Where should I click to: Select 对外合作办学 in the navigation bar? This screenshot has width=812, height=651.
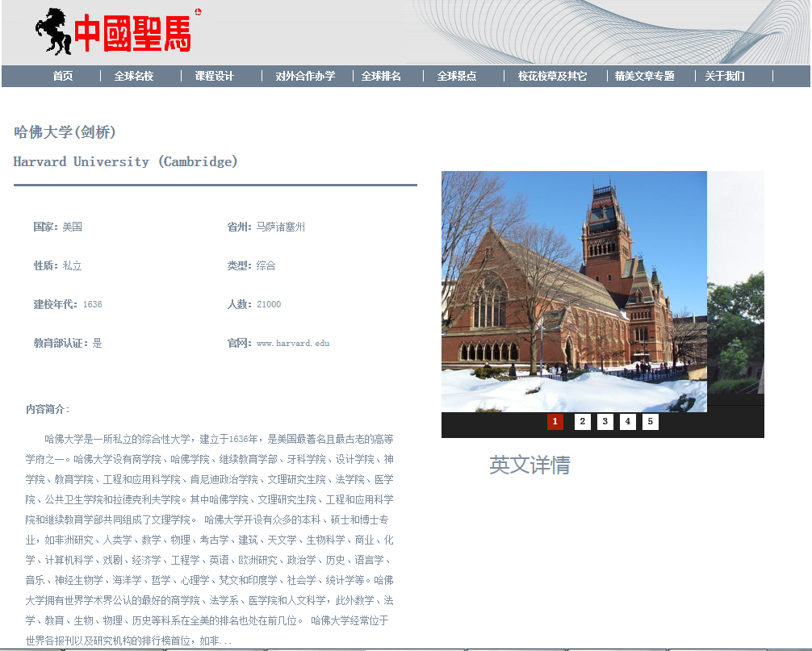305,76
